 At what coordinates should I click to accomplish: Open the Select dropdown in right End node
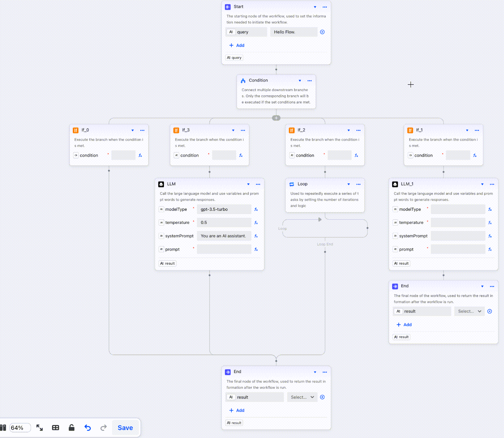[469, 311]
